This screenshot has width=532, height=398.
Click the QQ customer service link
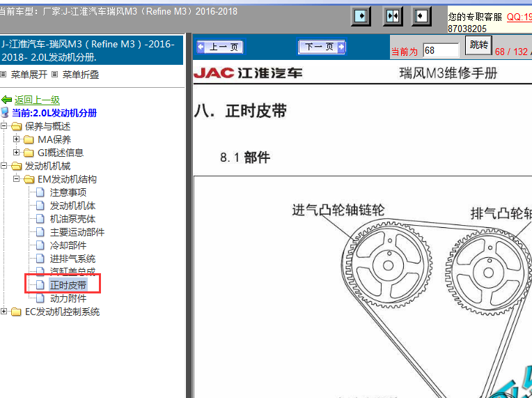tap(519, 17)
